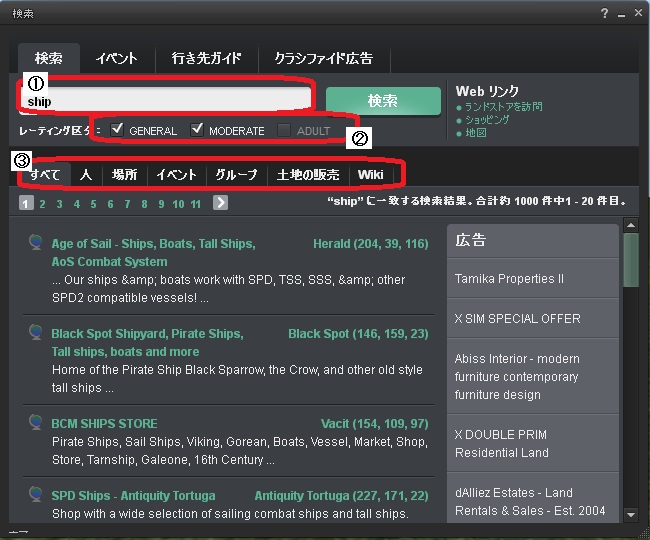
Task: Click the help question mark icon
Action: [x=604, y=13]
